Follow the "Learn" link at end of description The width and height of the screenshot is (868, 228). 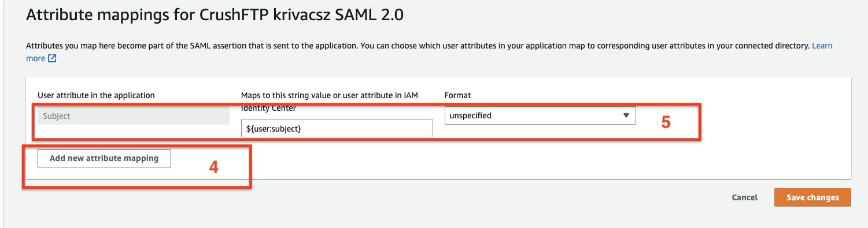[x=822, y=46]
